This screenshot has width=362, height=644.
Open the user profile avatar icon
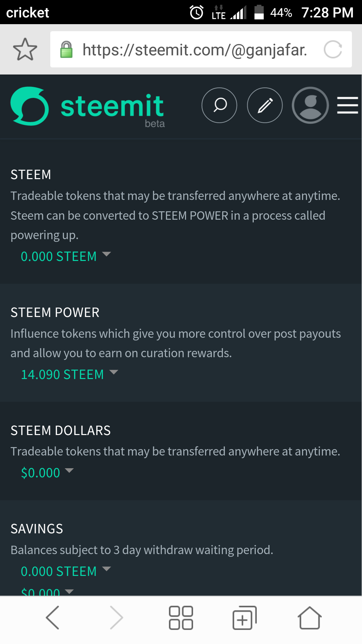(310, 105)
